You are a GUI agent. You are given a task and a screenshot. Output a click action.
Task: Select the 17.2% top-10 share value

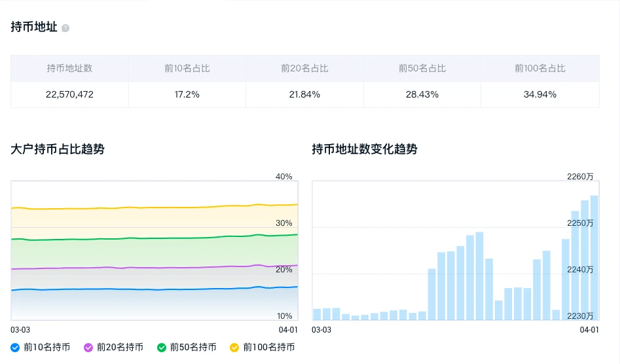187,94
